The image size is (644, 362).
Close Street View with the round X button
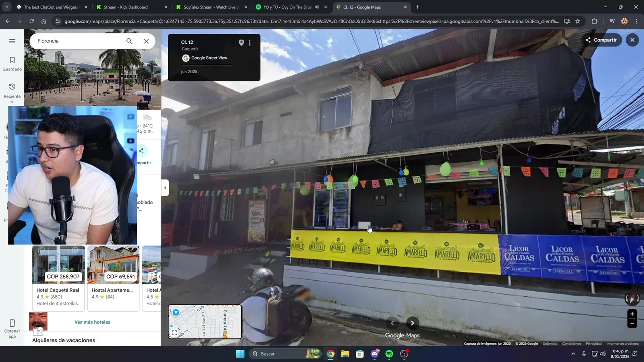click(632, 40)
